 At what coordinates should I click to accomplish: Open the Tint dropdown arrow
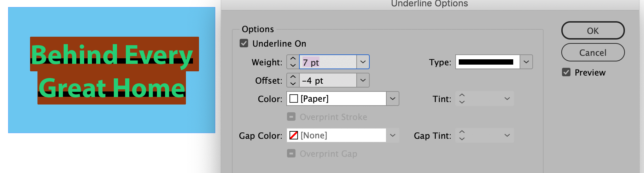tap(507, 99)
